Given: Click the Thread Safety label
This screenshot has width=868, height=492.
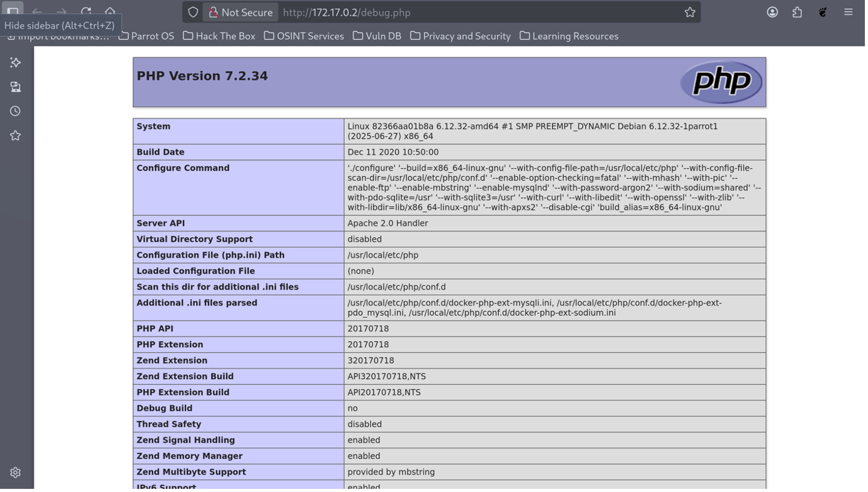Looking at the screenshot, I should (169, 425).
